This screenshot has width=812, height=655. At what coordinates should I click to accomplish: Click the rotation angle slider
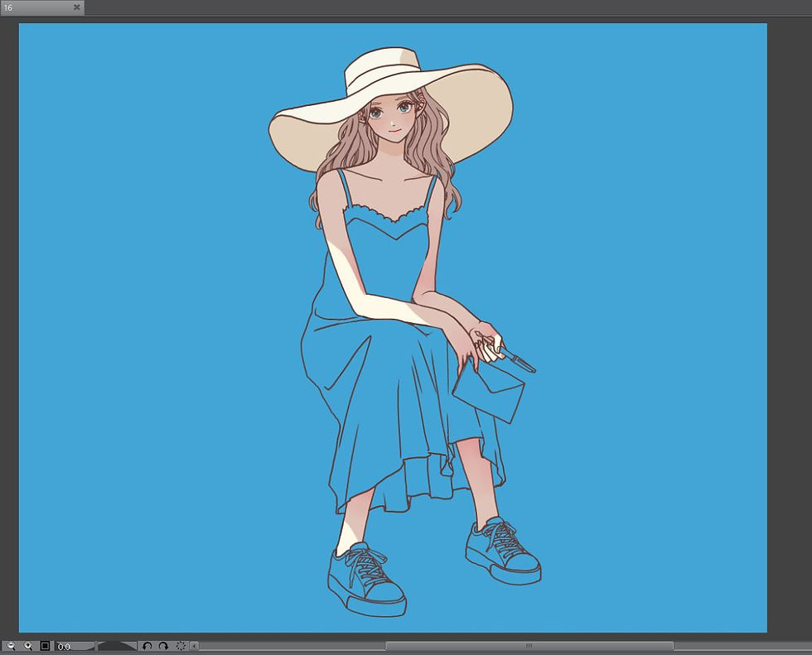[118, 646]
